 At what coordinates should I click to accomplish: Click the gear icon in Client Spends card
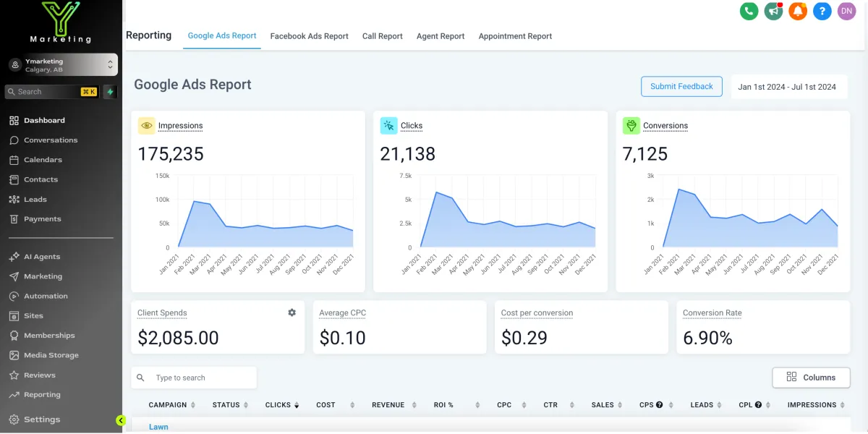click(292, 312)
